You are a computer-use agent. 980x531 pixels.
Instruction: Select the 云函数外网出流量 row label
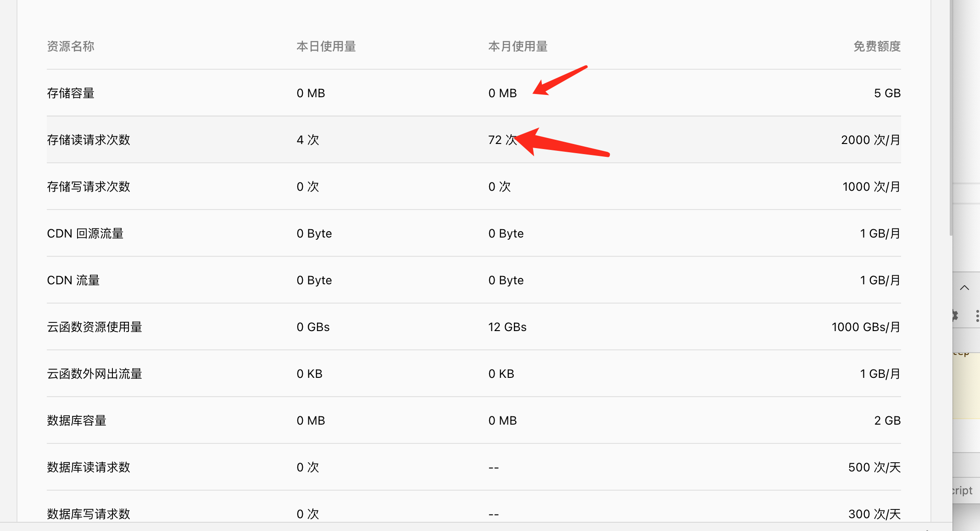point(95,374)
